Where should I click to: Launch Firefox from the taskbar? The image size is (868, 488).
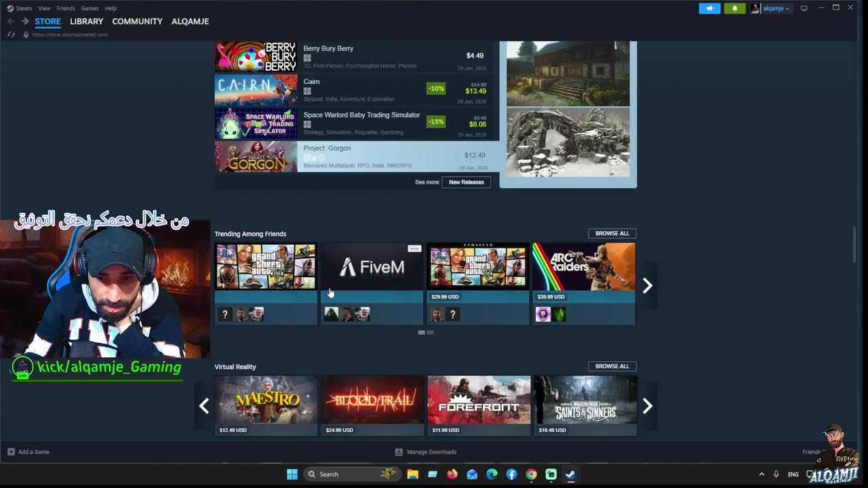[x=452, y=474]
